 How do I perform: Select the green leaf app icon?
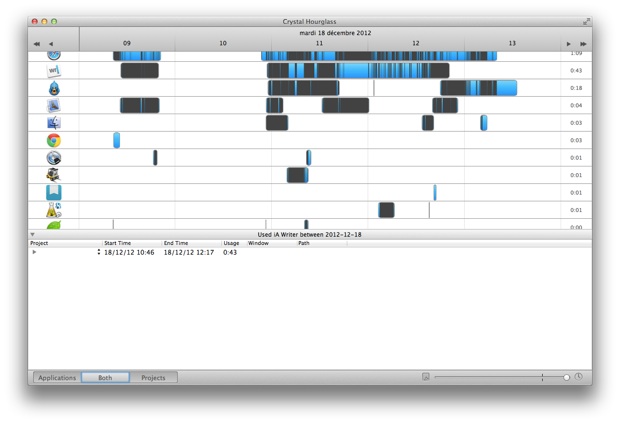coord(54,225)
